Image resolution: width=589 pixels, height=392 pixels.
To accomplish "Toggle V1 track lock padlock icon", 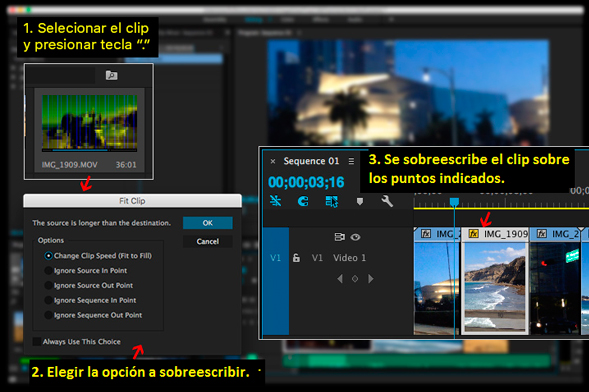I will (296, 258).
